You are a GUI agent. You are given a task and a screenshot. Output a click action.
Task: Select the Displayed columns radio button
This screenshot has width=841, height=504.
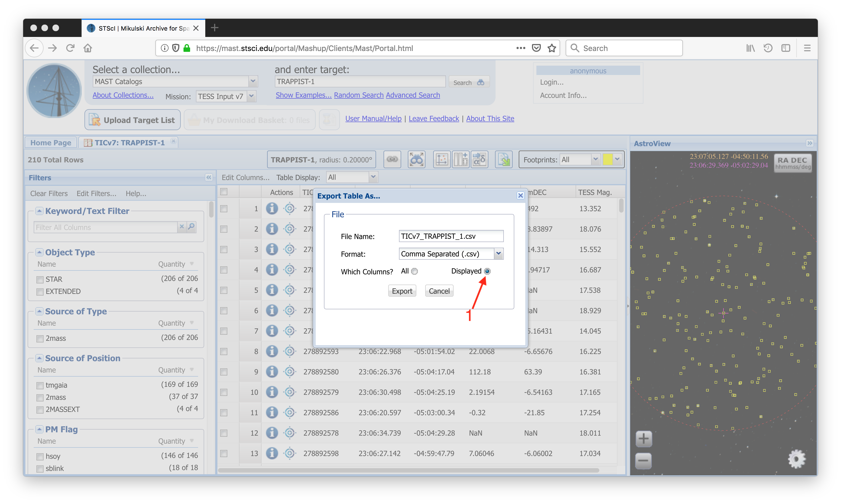(x=487, y=271)
